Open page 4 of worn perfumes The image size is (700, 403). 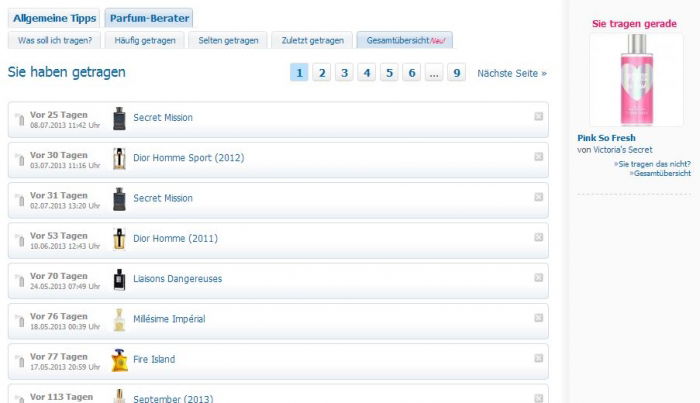click(x=367, y=72)
